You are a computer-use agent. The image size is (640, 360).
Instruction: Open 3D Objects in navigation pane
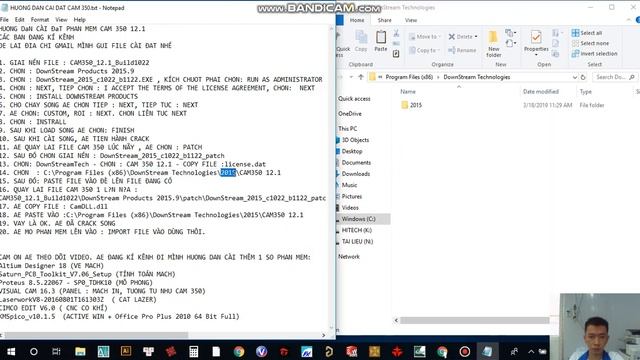pos(355,140)
